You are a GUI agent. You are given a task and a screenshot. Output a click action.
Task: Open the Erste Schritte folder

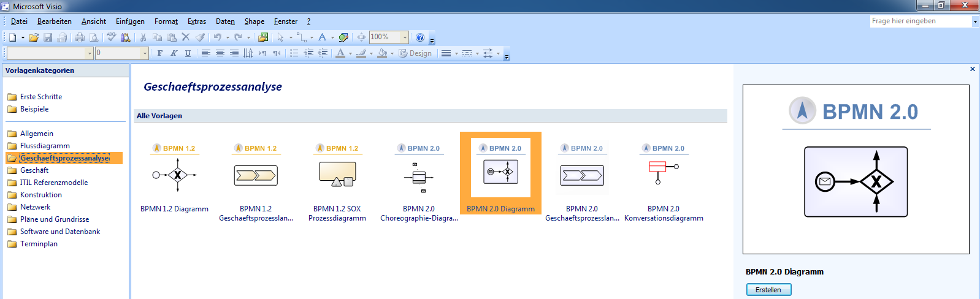pos(41,97)
